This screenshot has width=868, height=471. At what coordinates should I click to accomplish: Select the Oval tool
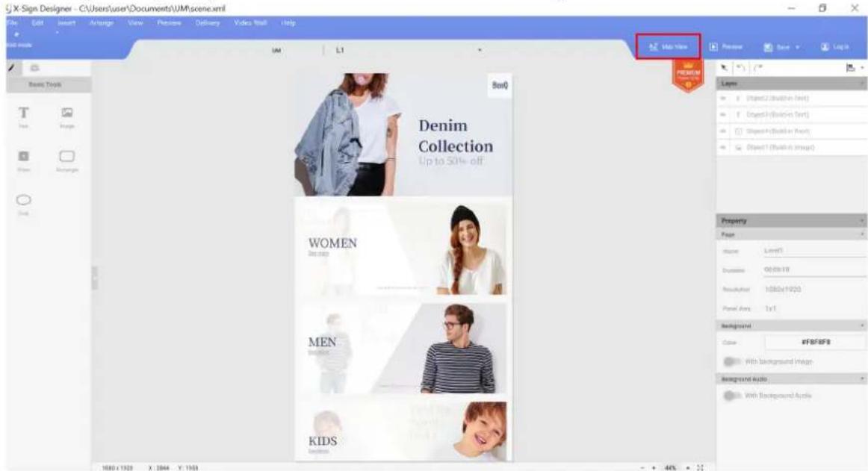(23, 204)
